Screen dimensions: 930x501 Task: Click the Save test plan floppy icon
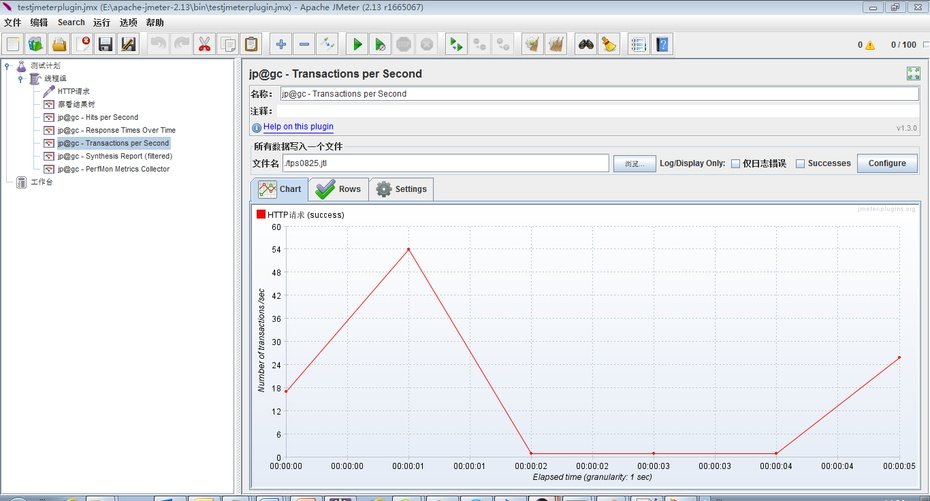pos(105,44)
